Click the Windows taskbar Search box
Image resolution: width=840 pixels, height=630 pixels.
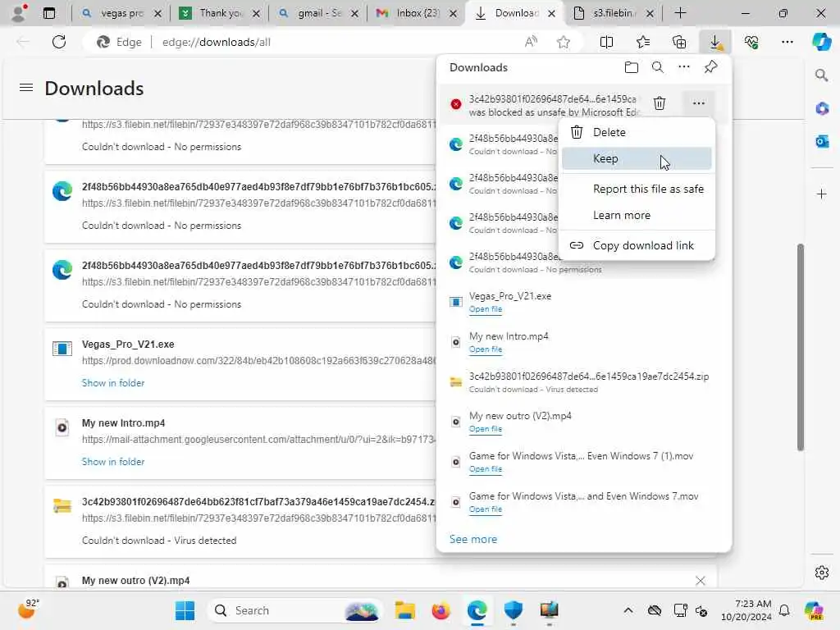[294, 610]
